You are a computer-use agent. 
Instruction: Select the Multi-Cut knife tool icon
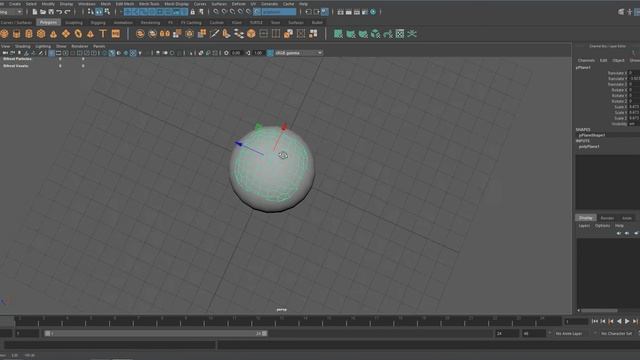(214, 34)
